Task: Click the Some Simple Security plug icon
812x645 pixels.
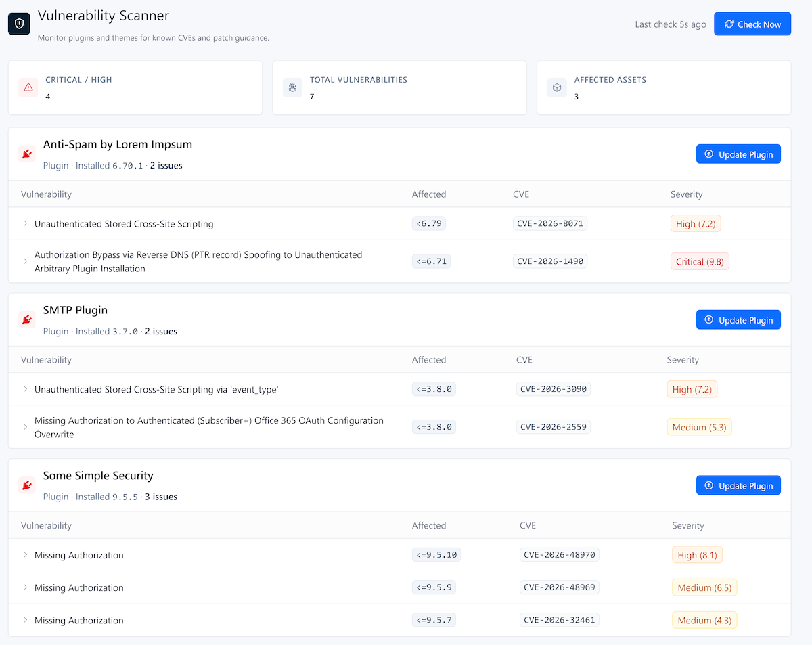Action: click(27, 485)
